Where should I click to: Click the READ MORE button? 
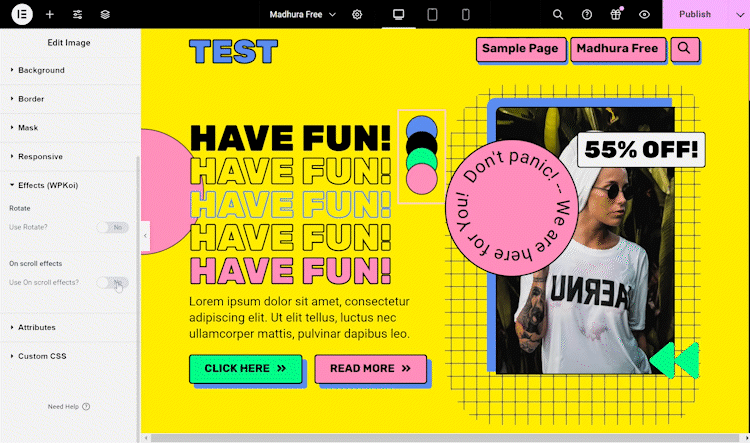(370, 368)
